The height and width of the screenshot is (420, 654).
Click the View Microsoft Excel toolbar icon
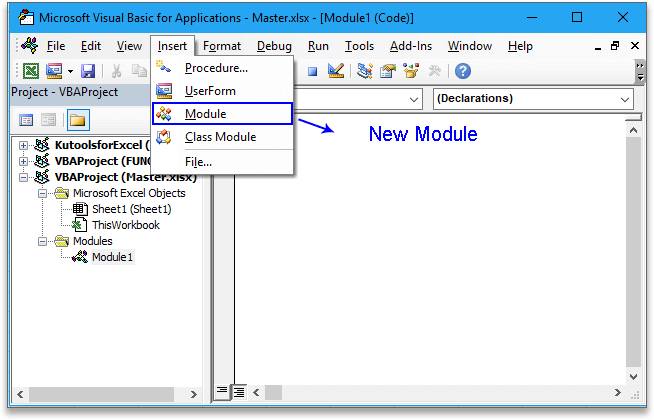coord(31,71)
